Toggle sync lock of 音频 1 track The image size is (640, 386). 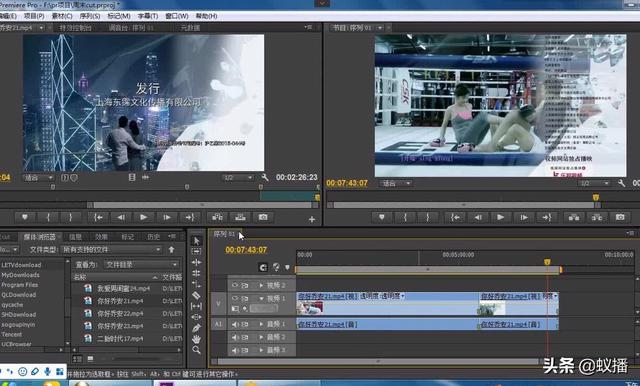click(x=244, y=324)
